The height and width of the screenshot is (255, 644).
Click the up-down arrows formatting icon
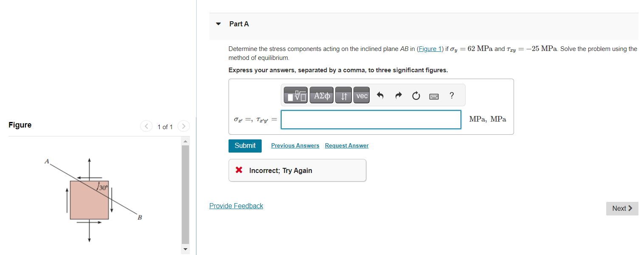pyautogui.click(x=343, y=95)
